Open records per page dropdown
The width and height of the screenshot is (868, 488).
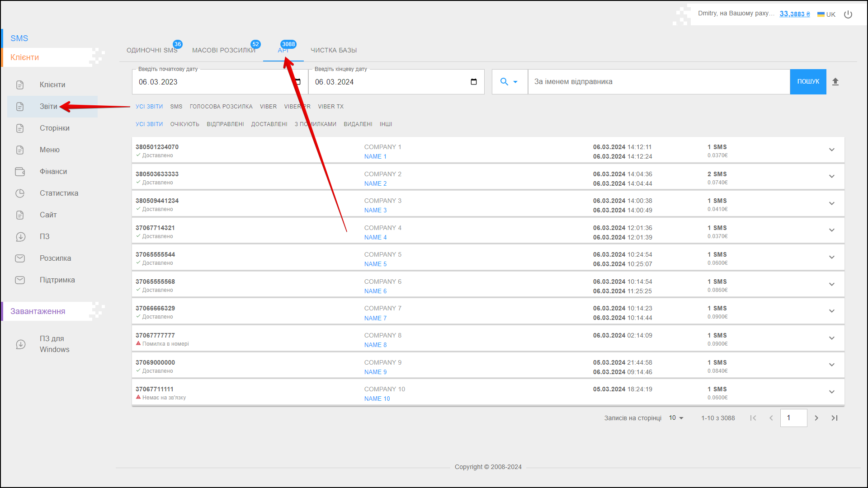[676, 418]
